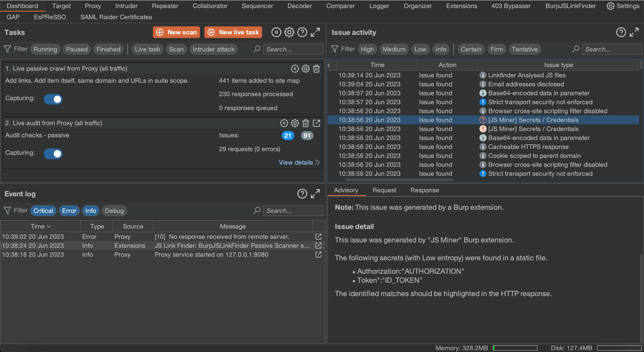Open help for Issue activity panel

pyautogui.click(x=621, y=32)
